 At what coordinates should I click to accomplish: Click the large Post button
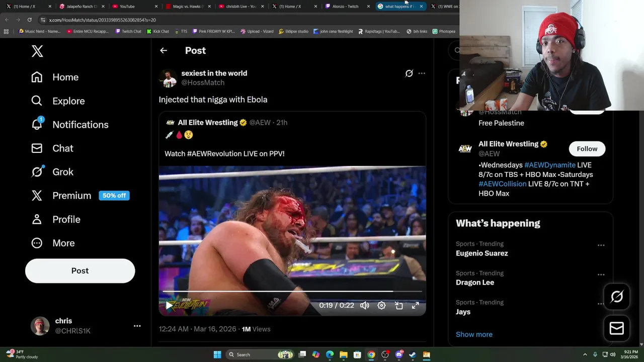tap(80, 270)
